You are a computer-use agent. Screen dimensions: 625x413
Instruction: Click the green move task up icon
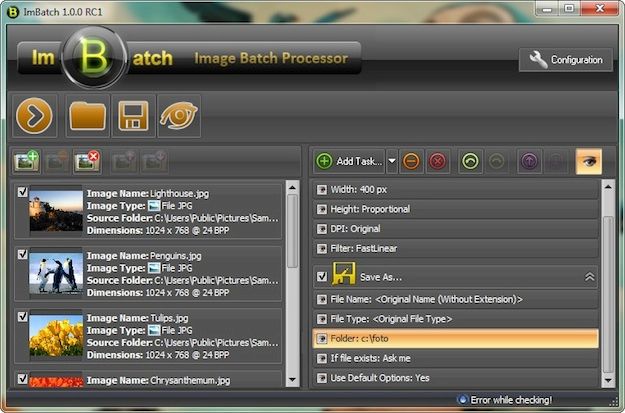point(470,161)
